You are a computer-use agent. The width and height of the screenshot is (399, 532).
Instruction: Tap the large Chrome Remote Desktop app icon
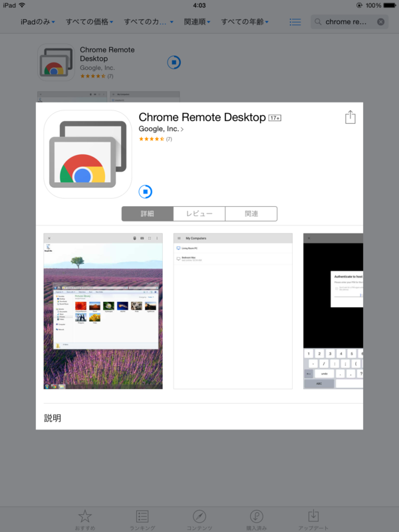[88, 154]
